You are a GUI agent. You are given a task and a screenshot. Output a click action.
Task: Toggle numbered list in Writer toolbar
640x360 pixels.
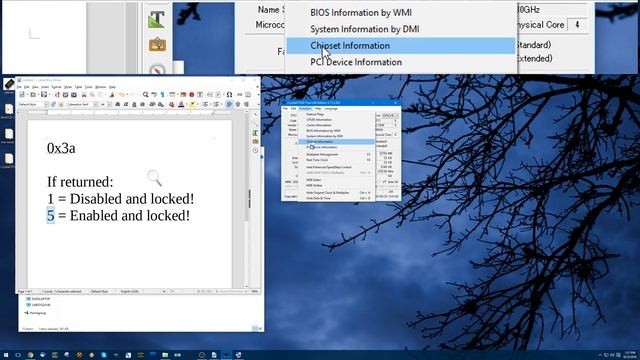tap(216, 104)
